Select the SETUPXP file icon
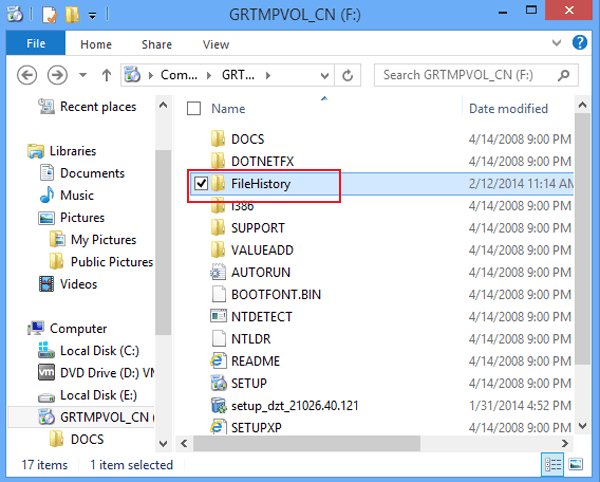The image size is (600, 482). click(x=217, y=427)
